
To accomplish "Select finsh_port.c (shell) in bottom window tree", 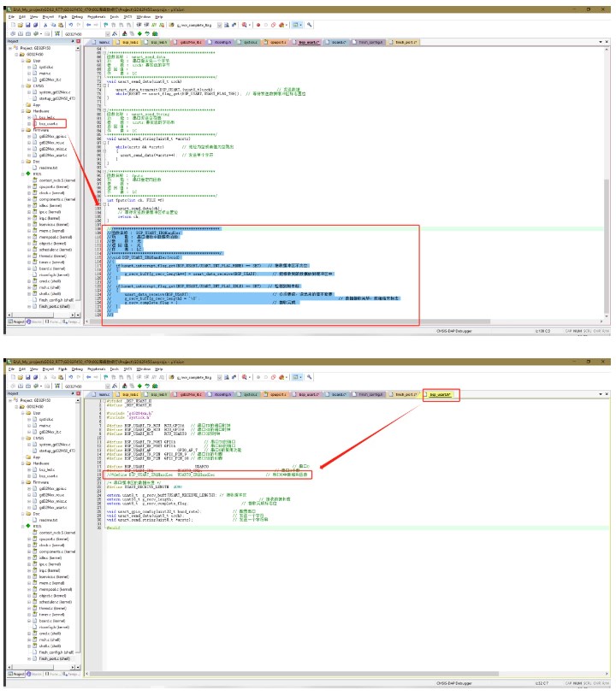I will coord(55,658).
